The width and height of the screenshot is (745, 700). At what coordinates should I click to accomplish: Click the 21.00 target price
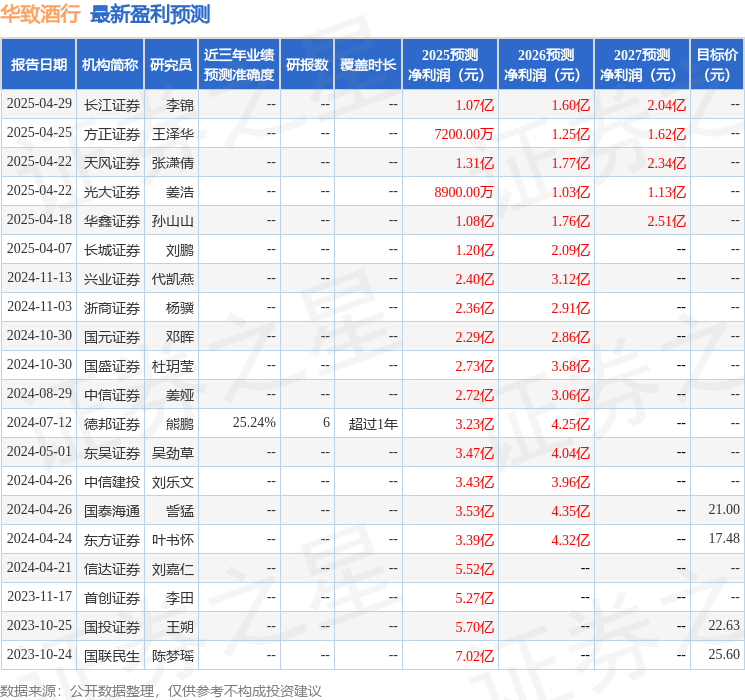click(724, 509)
